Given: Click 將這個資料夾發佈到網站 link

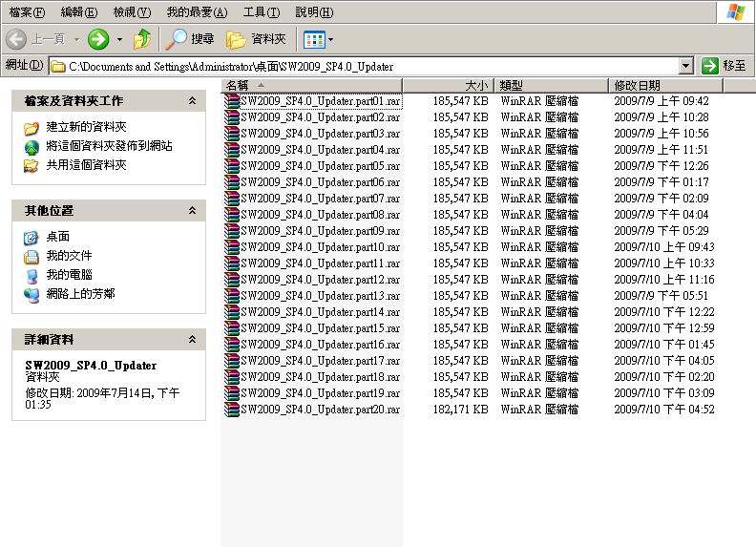Looking at the screenshot, I should click(109, 146).
